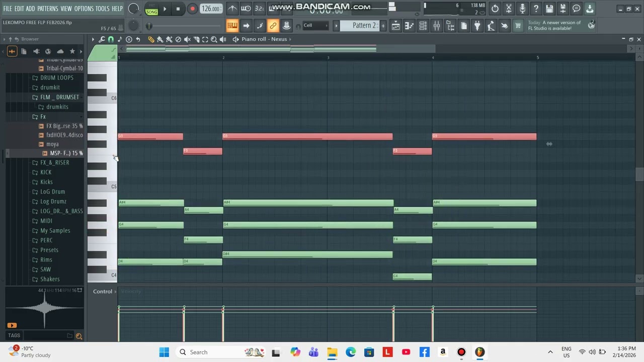Image resolution: width=644 pixels, height=362 pixels.
Task: Click the song position slider
Action: 184,26
